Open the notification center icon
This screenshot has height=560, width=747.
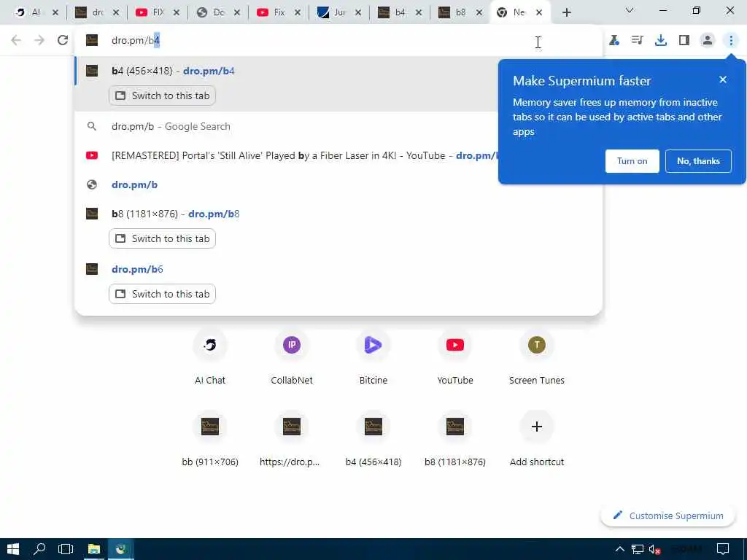pos(723,550)
